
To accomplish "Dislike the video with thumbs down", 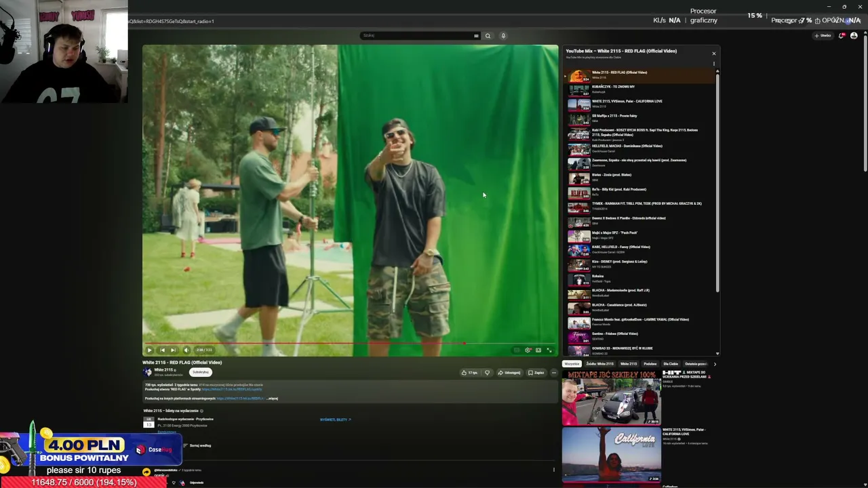I will point(487,372).
